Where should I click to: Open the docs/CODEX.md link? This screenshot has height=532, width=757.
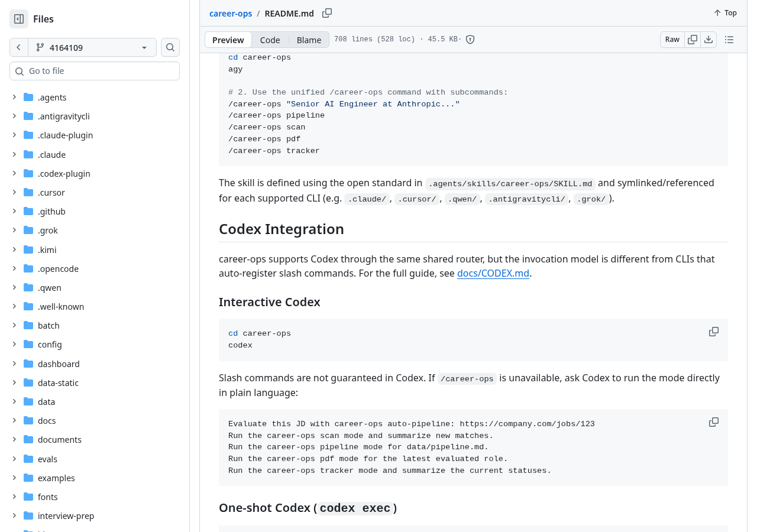[x=493, y=273]
